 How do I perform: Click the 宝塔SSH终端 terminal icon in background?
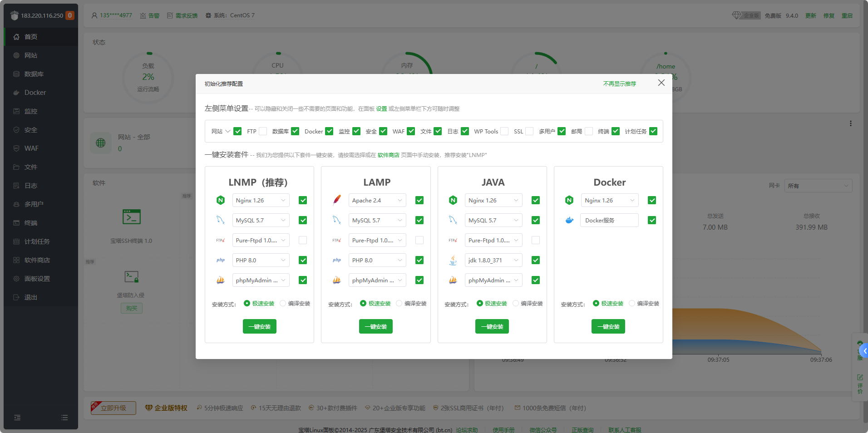tap(132, 217)
